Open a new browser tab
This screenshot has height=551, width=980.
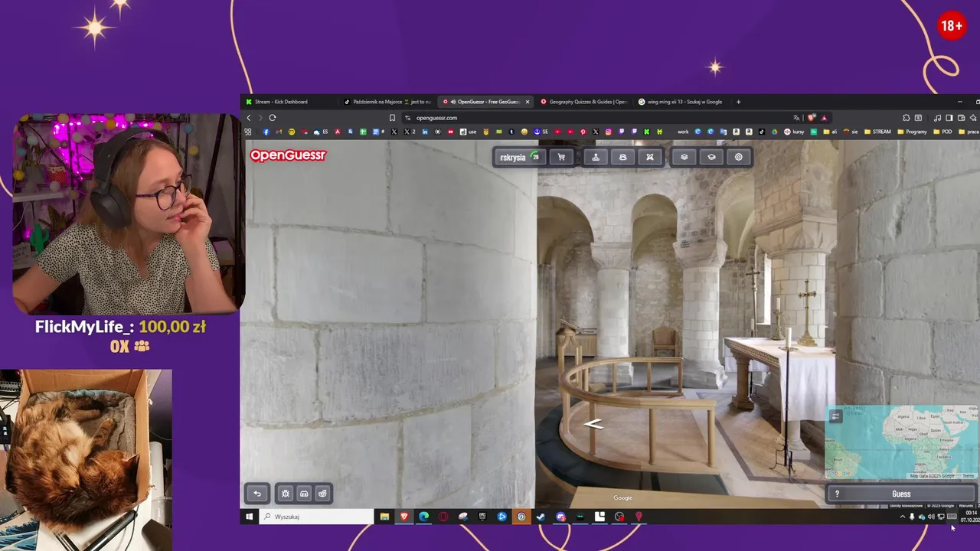[x=738, y=102]
